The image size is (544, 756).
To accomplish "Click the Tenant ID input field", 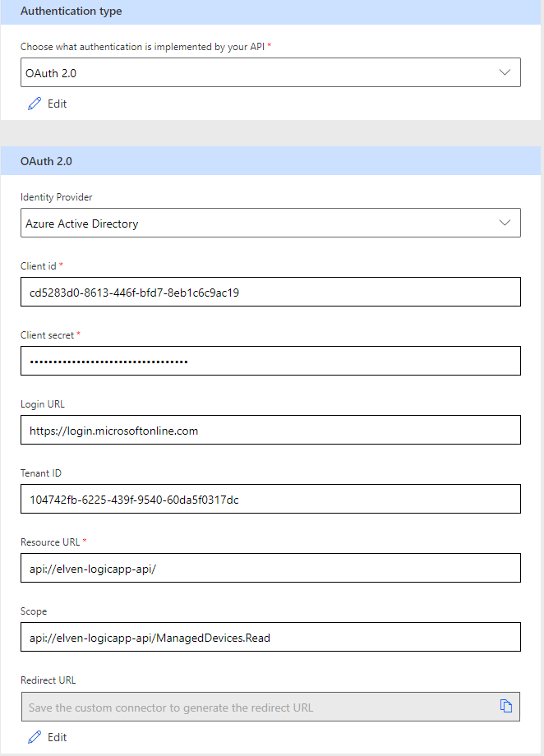I will [x=270, y=499].
